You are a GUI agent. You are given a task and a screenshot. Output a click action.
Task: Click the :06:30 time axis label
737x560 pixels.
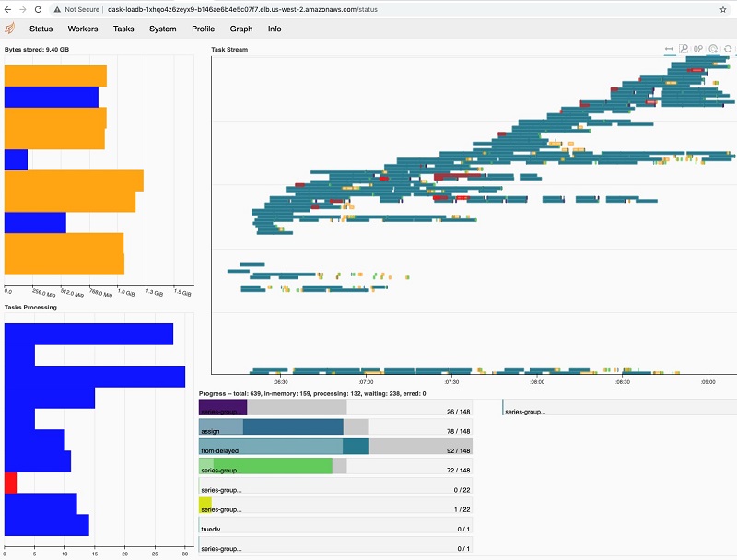(x=281, y=382)
